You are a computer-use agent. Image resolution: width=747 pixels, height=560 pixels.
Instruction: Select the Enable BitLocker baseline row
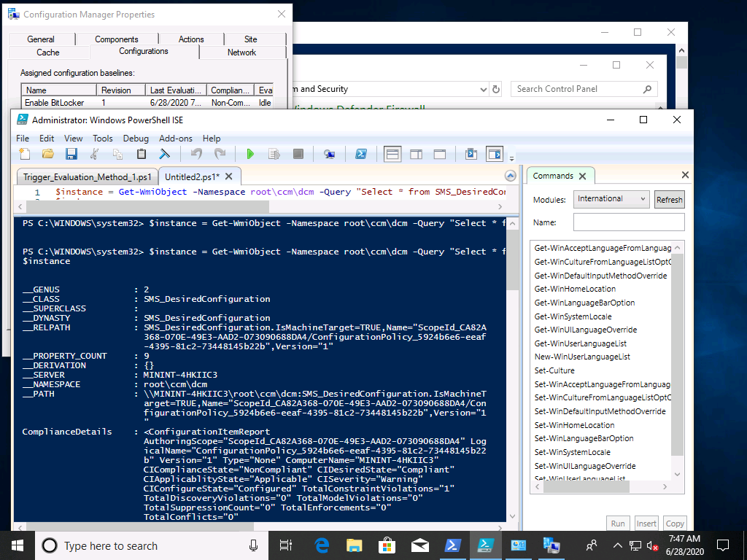point(147,103)
